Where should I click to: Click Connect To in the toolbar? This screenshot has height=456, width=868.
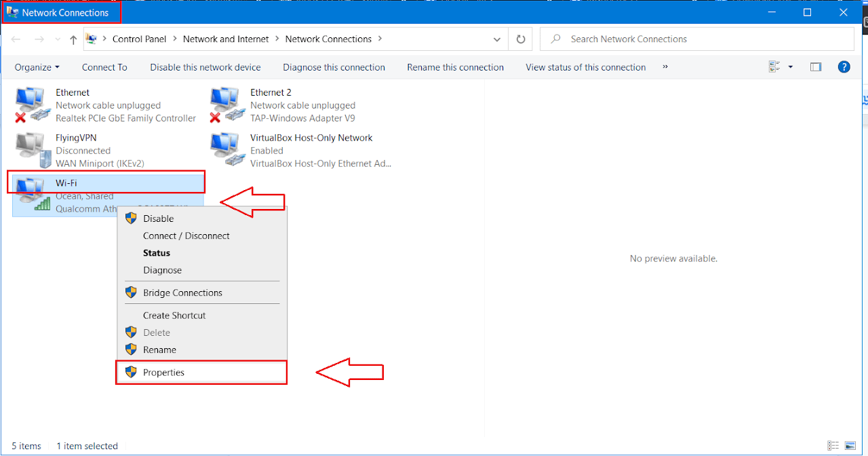tap(104, 67)
